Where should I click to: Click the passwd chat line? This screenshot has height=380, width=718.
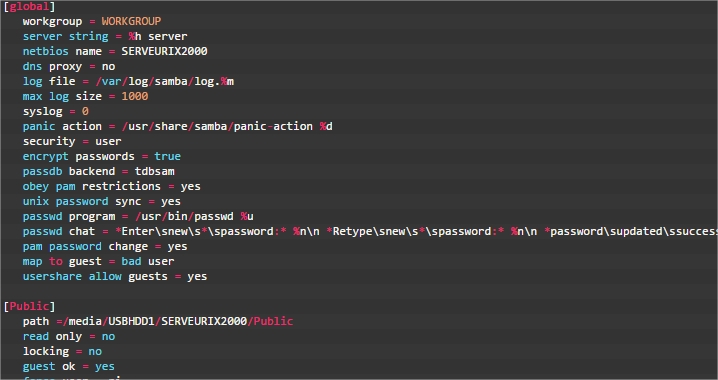[370, 232]
